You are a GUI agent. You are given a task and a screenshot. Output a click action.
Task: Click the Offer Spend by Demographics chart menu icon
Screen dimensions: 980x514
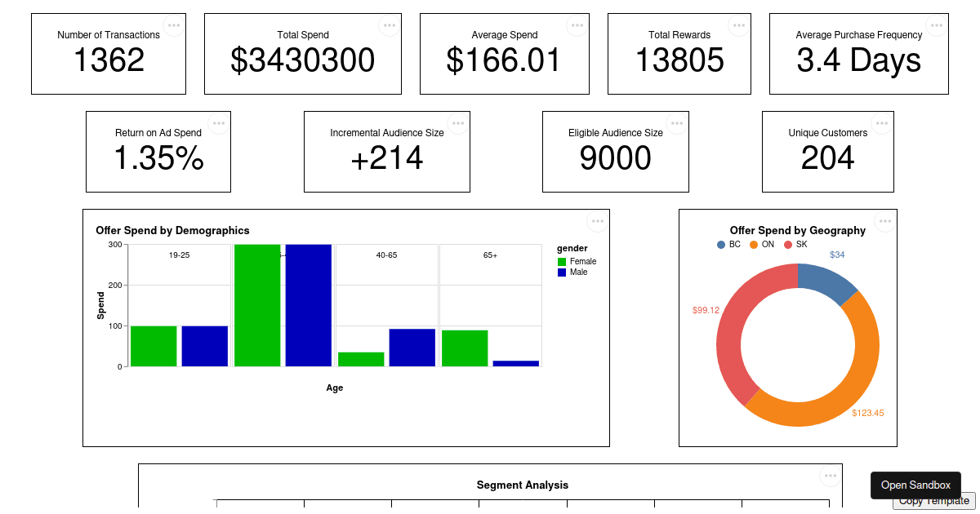pyautogui.click(x=597, y=220)
